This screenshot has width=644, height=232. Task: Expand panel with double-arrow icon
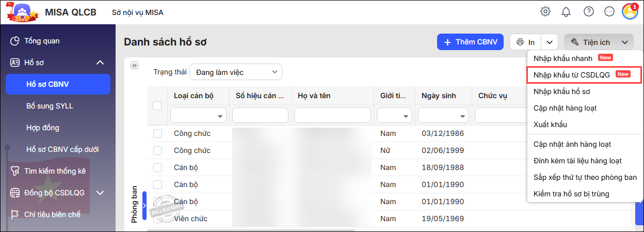(135, 66)
